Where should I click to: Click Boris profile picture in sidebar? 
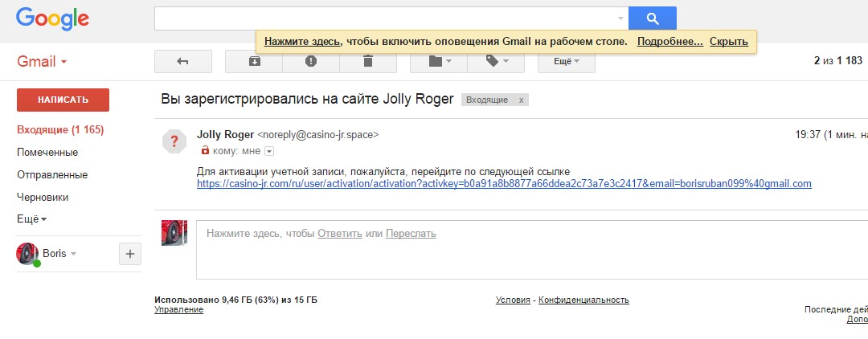27,254
